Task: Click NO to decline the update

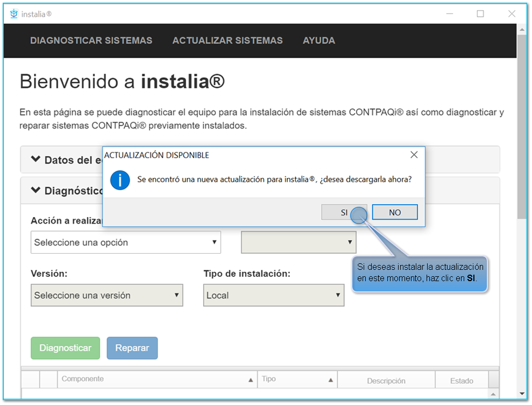Action: coord(395,212)
